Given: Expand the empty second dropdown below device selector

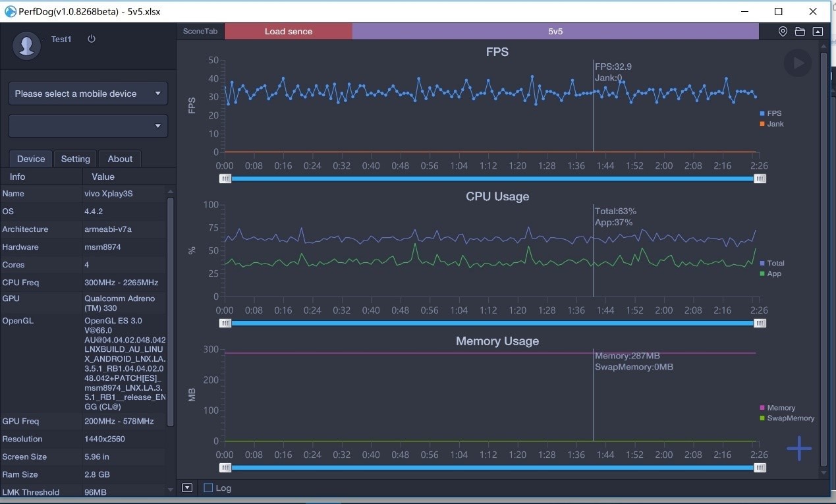Looking at the screenshot, I should (x=88, y=125).
